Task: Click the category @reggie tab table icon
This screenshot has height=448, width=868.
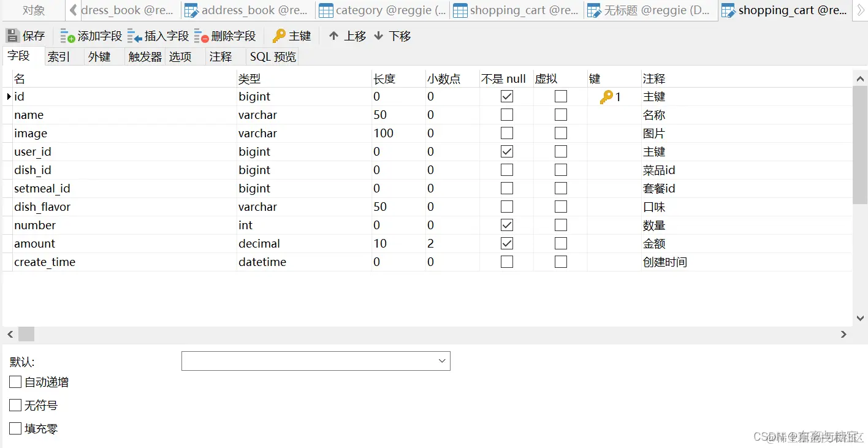Action: pos(326,10)
